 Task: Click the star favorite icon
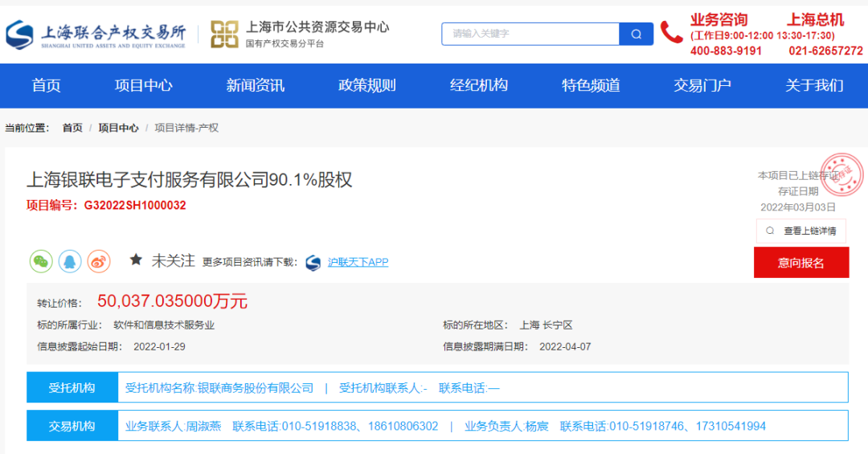tap(136, 260)
